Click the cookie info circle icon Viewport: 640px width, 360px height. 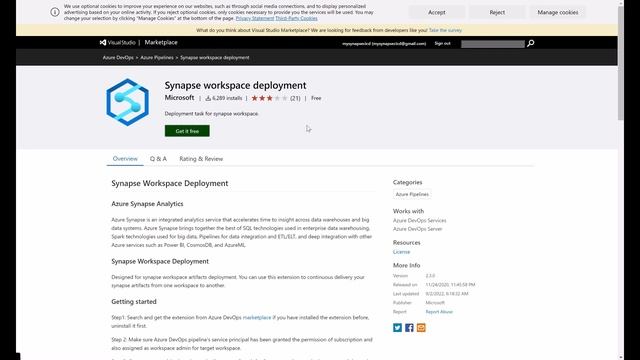[x=55, y=12]
